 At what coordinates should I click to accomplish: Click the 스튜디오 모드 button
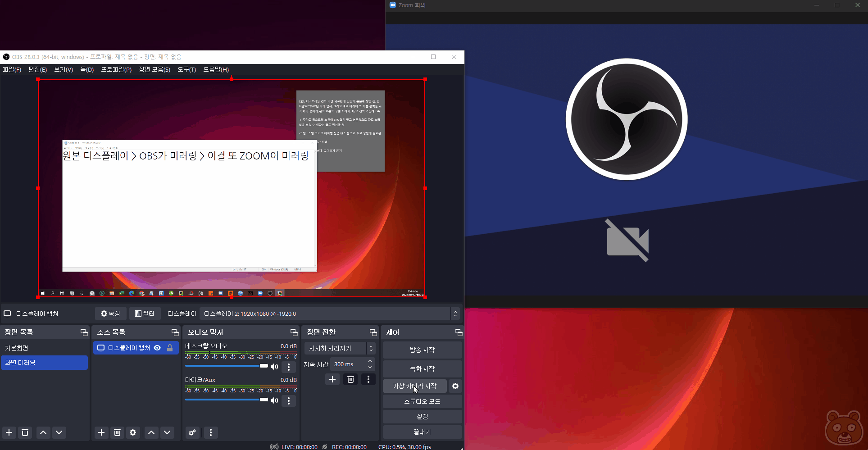[422, 401]
